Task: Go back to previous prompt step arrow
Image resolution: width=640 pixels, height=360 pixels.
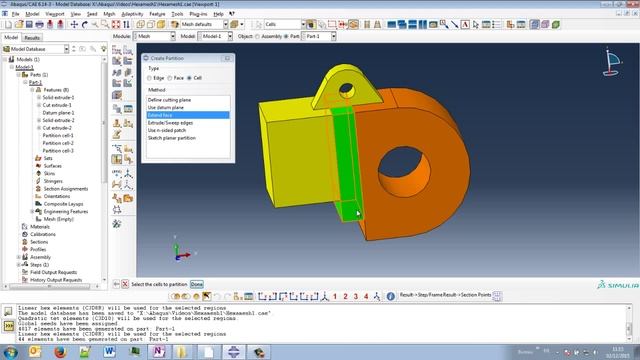Action: 116,284
